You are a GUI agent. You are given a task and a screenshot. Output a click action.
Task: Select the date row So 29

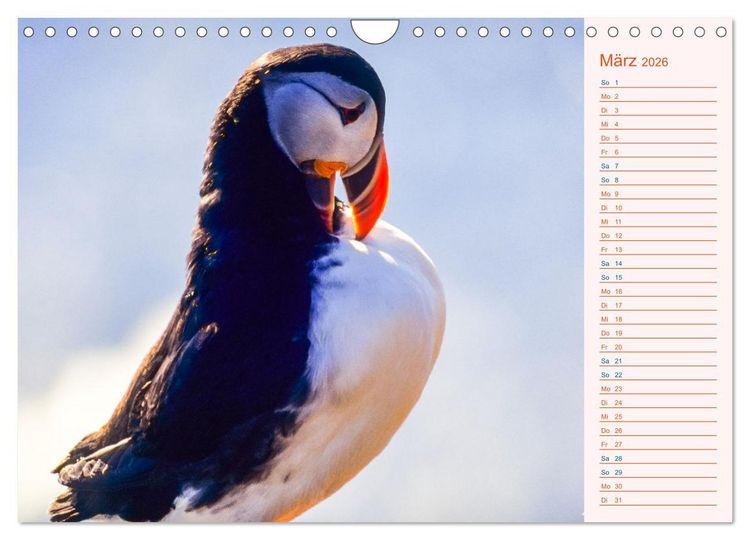658,472
